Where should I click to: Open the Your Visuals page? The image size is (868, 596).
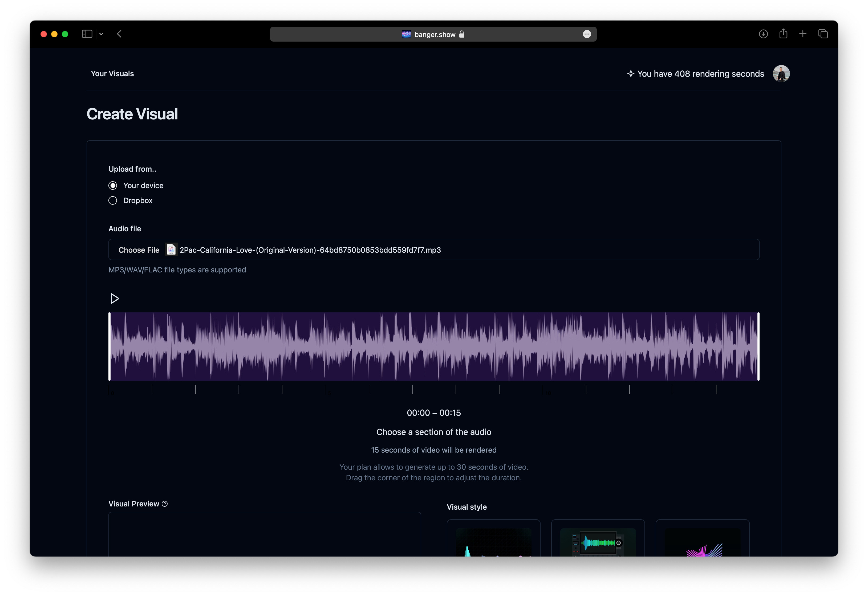tap(112, 74)
